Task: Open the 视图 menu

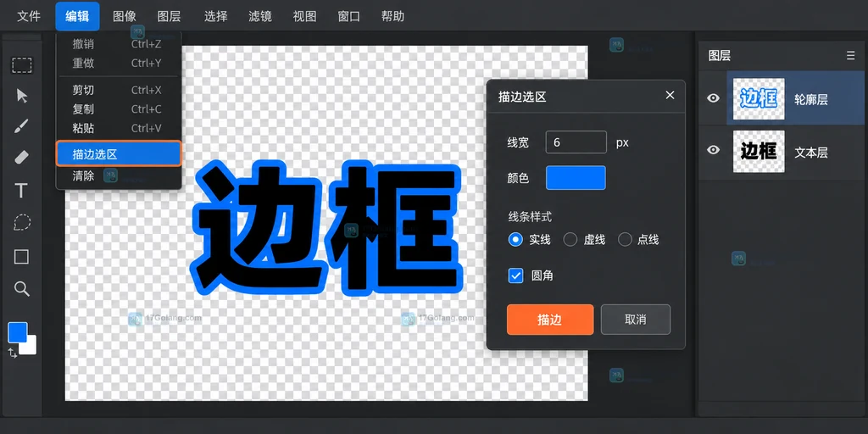Action: (x=304, y=16)
